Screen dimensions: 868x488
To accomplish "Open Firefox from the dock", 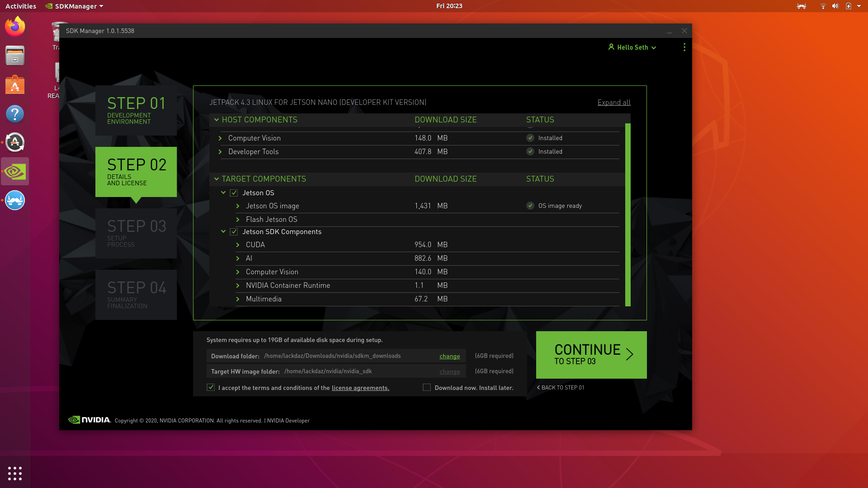I will click(15, 27).
